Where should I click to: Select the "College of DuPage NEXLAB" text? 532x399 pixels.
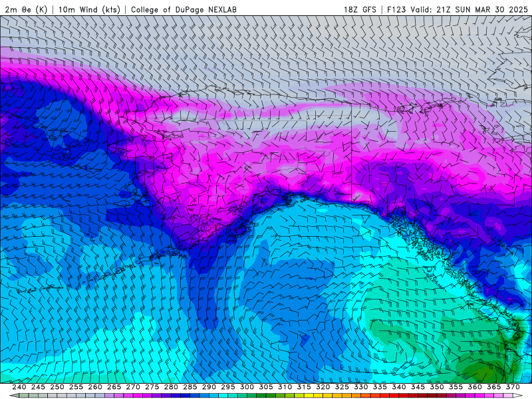tap(184, 9)
